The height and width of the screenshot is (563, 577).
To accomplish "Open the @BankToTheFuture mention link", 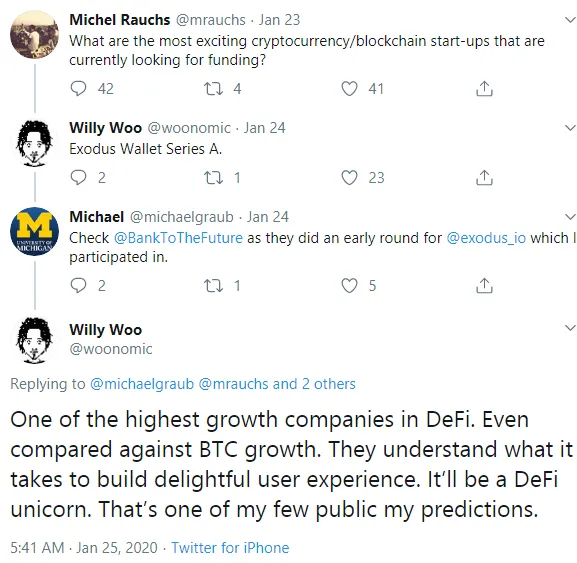I will (178, 238).
